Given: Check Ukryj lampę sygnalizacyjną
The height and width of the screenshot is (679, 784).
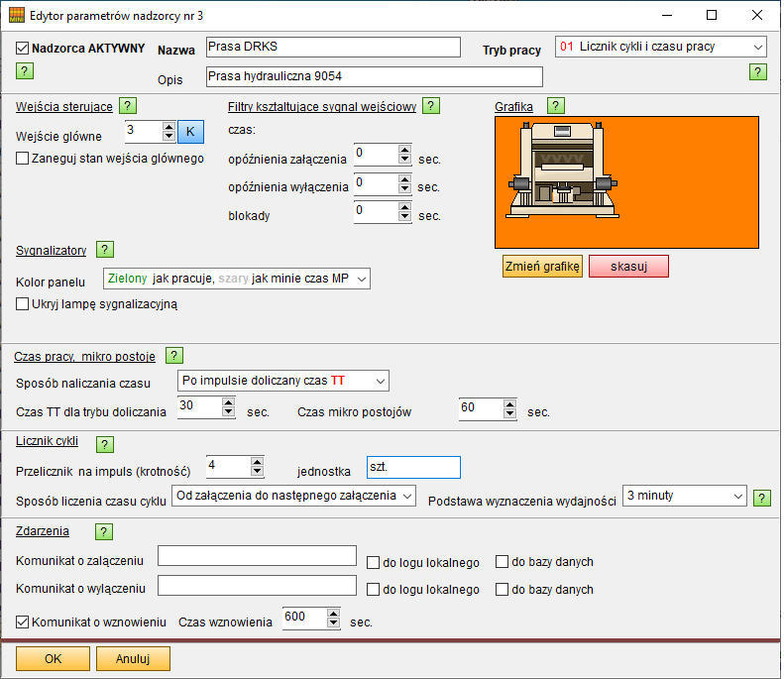Looking at the screenshot, I should point(22,304).
